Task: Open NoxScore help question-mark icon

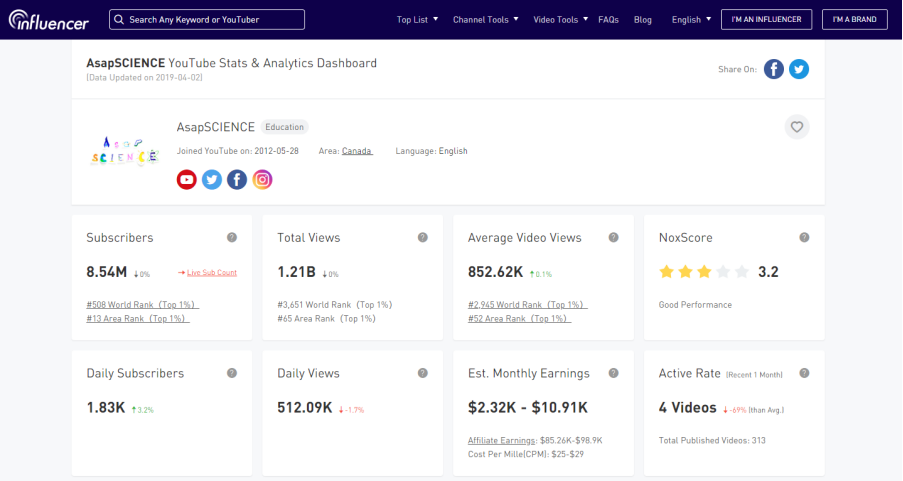Action: [805, 237]
